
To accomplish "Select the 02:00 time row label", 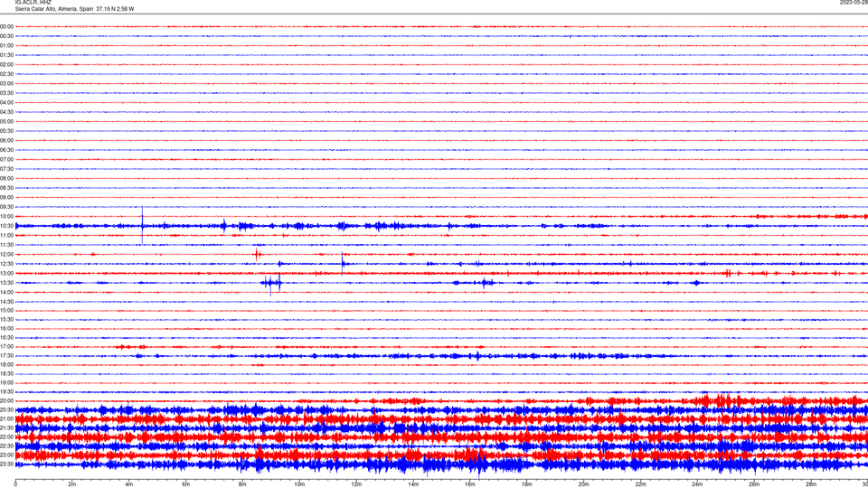I will [x=6, y=64].
